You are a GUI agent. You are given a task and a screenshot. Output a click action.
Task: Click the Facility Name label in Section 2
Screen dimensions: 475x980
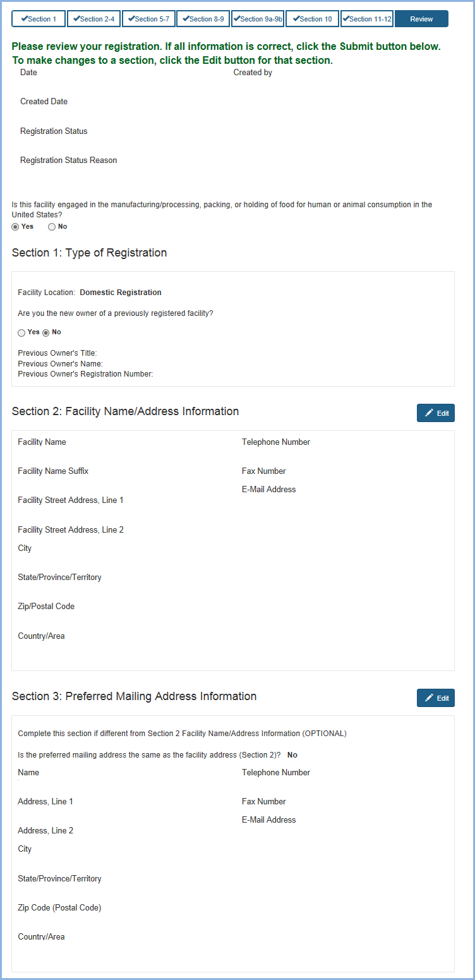pos(42,442)
